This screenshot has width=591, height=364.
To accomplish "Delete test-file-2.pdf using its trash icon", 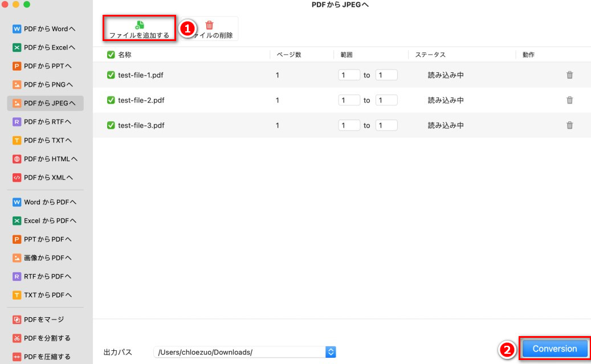I will coord(569,100).
